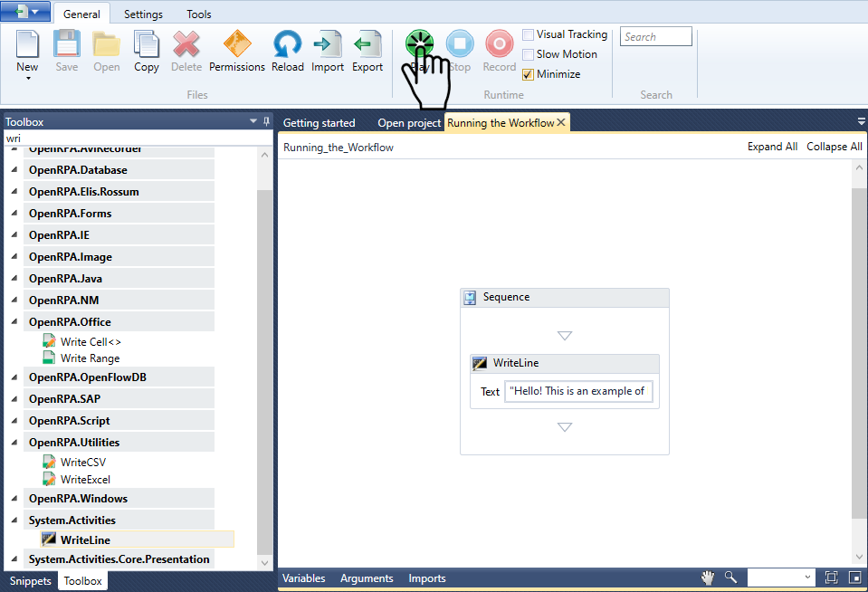This screenshot has width=868, height=592.
Task: Select the Write Cell<> activity icon
Action: (49, 341)
